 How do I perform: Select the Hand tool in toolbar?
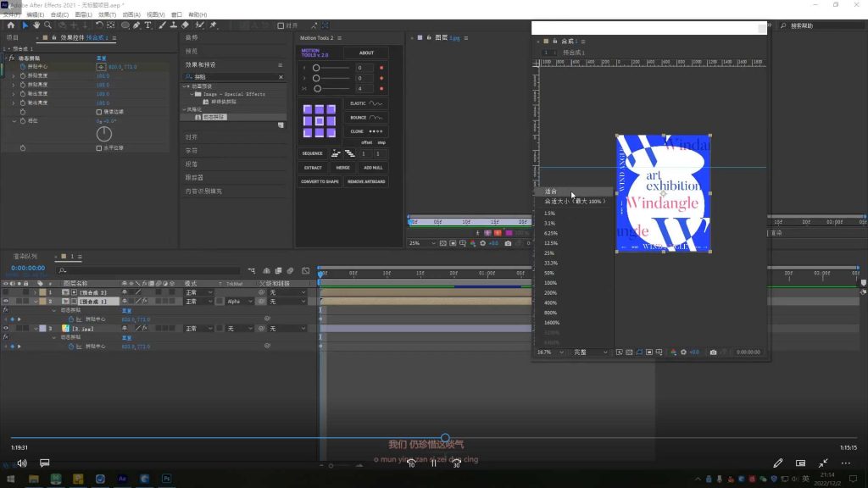(36, 25)
